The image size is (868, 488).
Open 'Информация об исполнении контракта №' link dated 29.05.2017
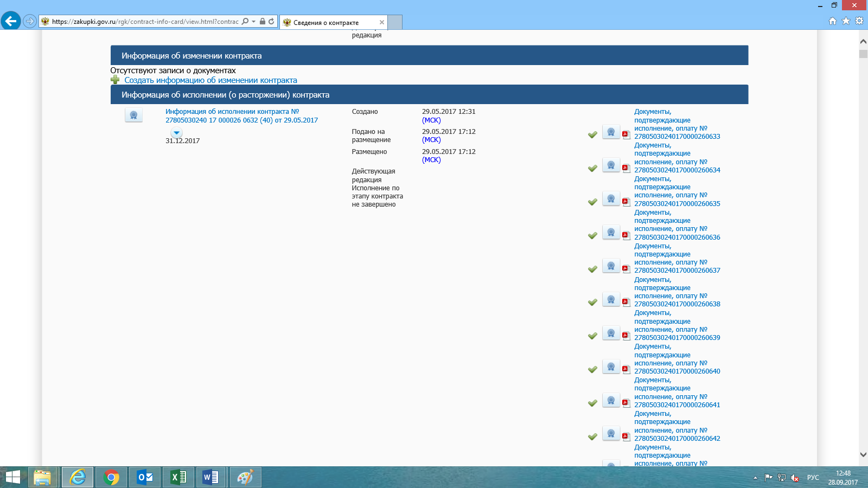click(x=241, y=116)
